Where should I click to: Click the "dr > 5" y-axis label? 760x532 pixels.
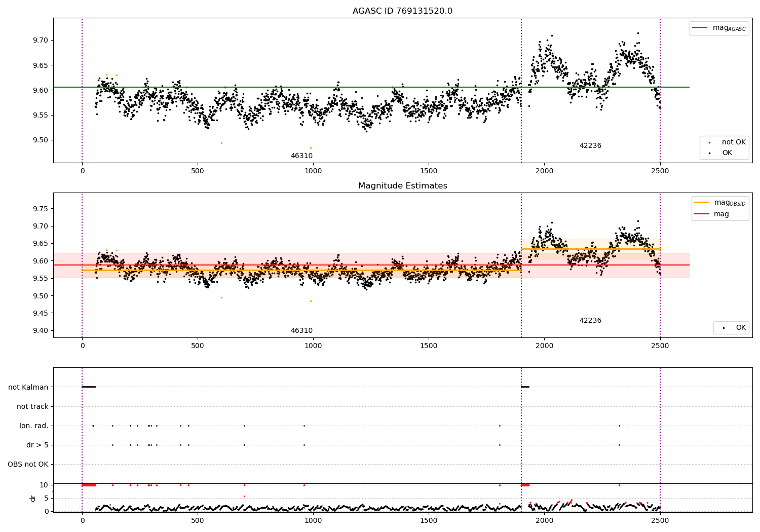pyautogui.click(x=37, y=445)
